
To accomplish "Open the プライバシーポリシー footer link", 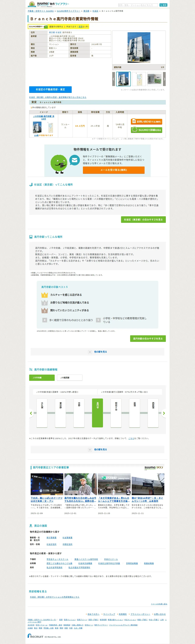I will pyautogui.click(x=140, y=614).
